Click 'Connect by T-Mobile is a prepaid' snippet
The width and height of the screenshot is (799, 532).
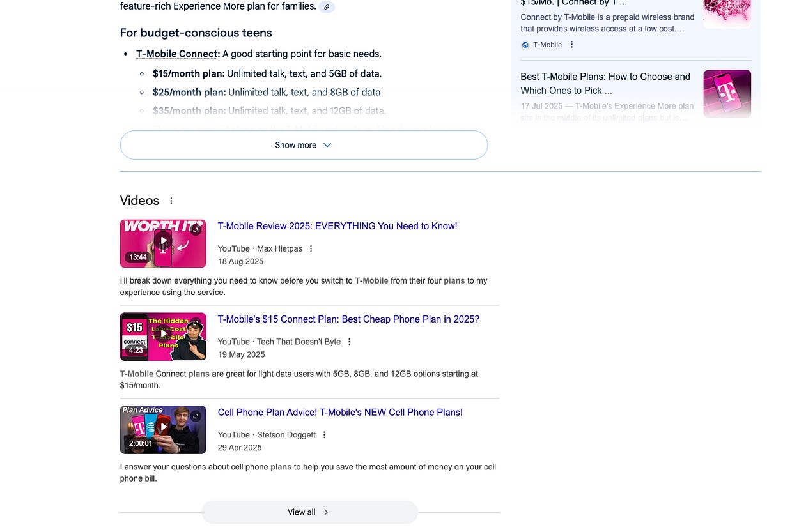(607, 23)
